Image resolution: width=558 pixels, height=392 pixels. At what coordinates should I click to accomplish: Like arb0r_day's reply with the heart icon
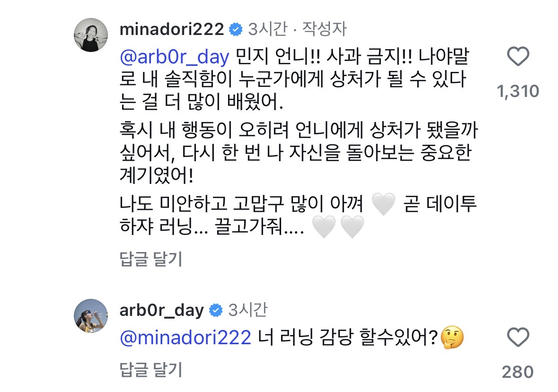point(518,337)
